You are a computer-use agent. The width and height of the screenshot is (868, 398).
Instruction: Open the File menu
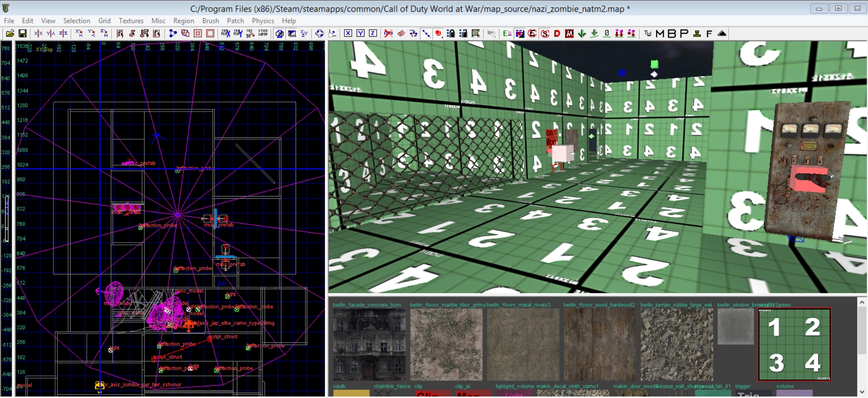(9, 21)
